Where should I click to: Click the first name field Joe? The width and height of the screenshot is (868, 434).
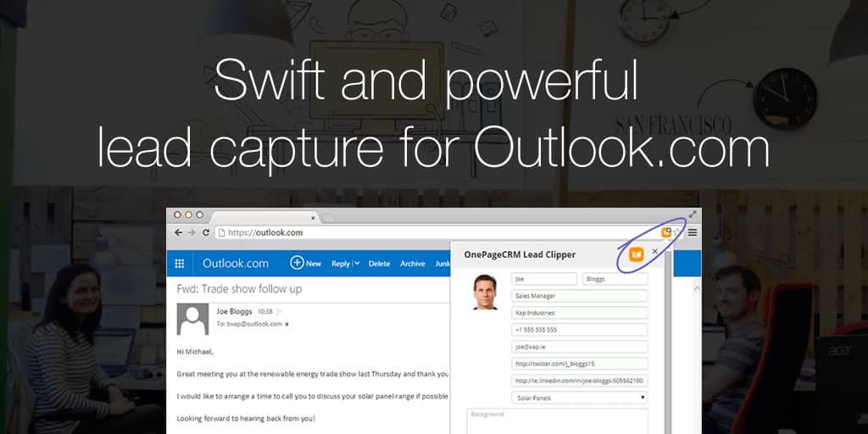(x=544, y=279)
